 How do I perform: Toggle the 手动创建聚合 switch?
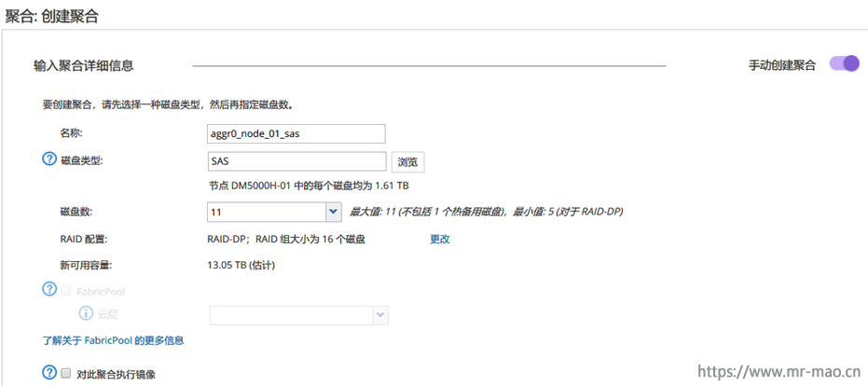(x=844, y=63)
